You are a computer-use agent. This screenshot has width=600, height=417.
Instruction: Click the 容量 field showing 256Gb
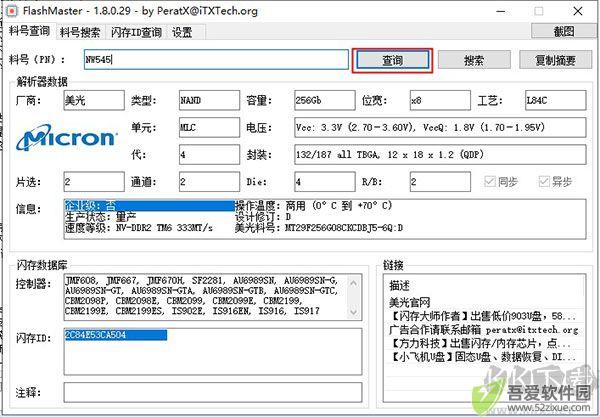pyautogui.click(x=324, y=101)
